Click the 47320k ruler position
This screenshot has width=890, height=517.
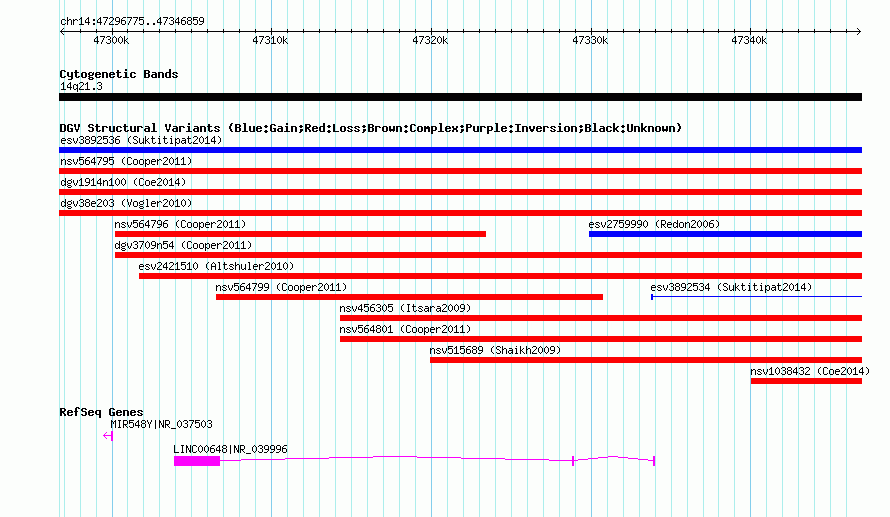pyautogui.click(x=430, y=40)
